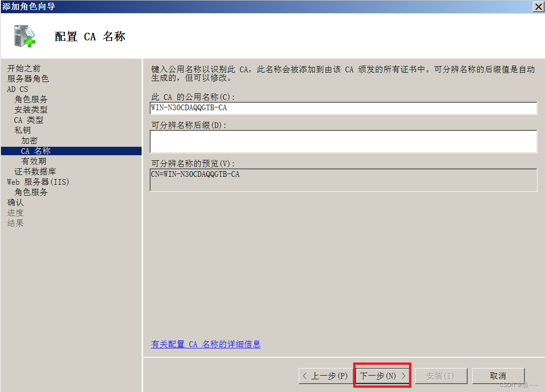
Task: Open the 有效期 step
Action: 33,161
